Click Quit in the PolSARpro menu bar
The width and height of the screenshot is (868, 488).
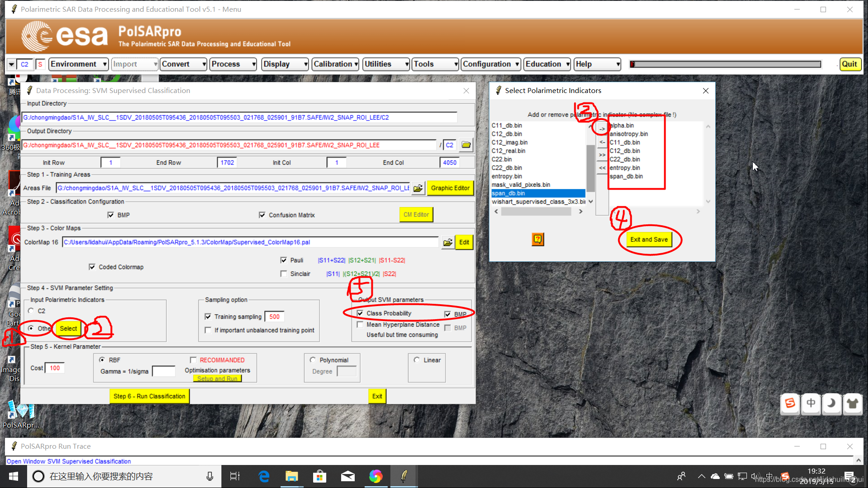coord(849,64)
